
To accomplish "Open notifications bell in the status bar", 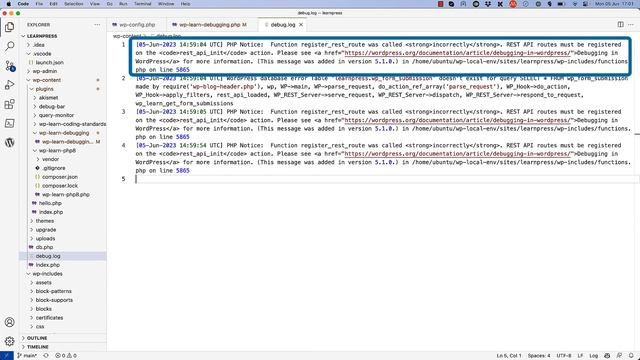I will pyautogui.click(x=631, y=356).
